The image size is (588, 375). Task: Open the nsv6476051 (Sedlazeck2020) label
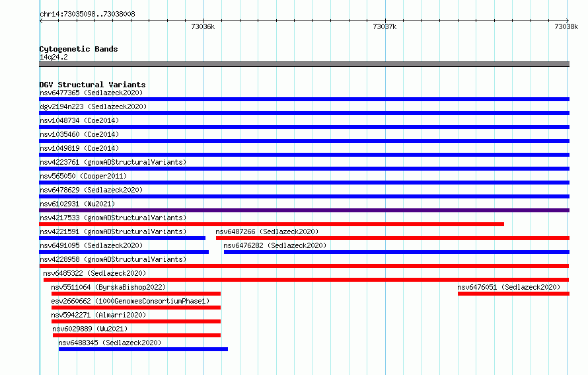[509, 287]
